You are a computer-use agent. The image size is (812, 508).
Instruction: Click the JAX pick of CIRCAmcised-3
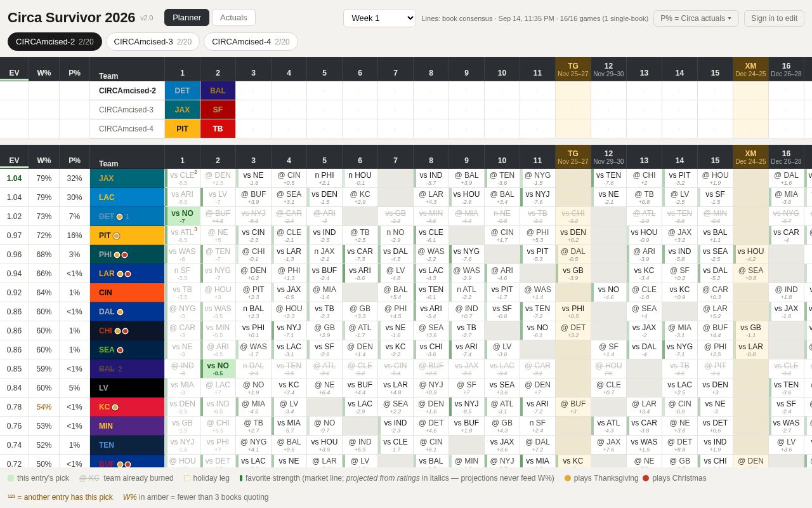coord(182,110)
